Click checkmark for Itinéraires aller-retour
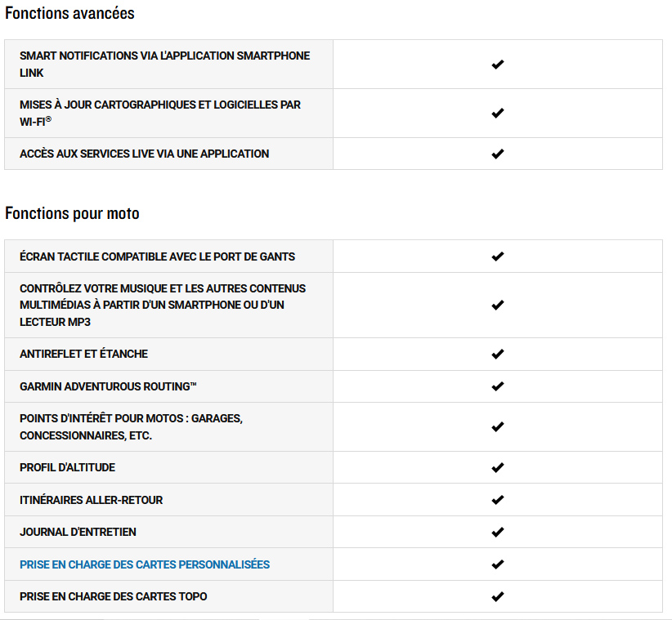This screenshot has width=672, height=620. 498,500
